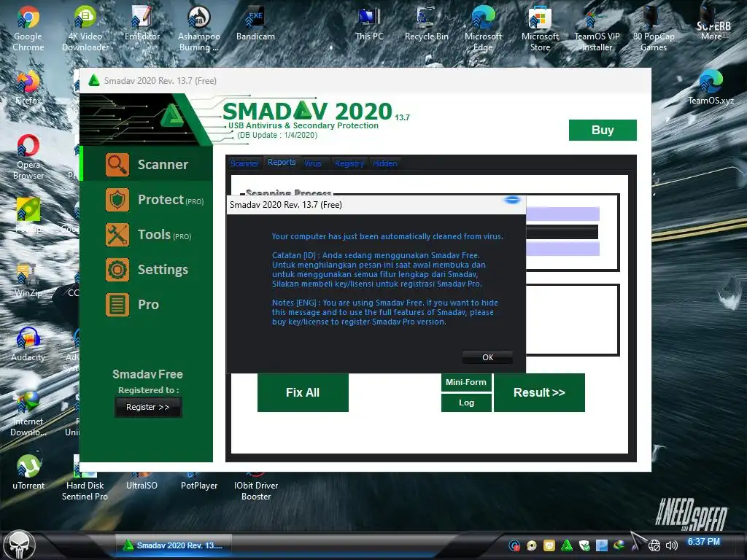Viewport: 747px width, 560px height.
Task: Click the Google Chrome desktop icon
Action: coord(28,28)
